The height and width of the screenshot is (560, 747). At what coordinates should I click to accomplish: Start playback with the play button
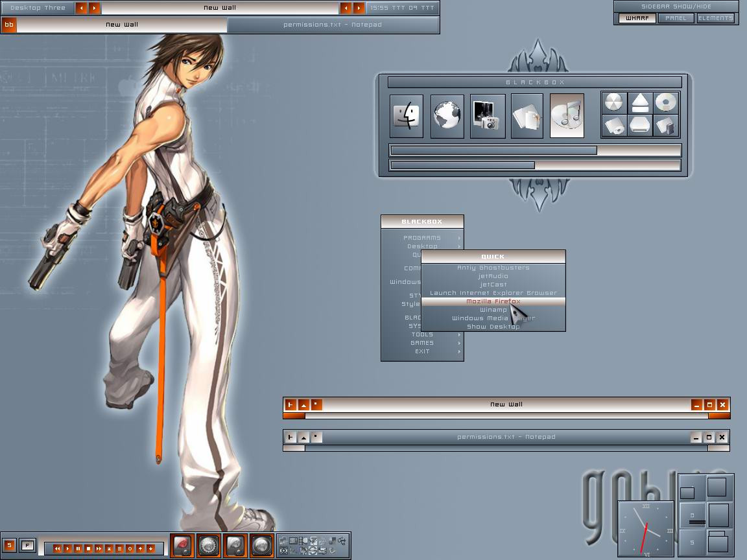(x=67, y=548)
